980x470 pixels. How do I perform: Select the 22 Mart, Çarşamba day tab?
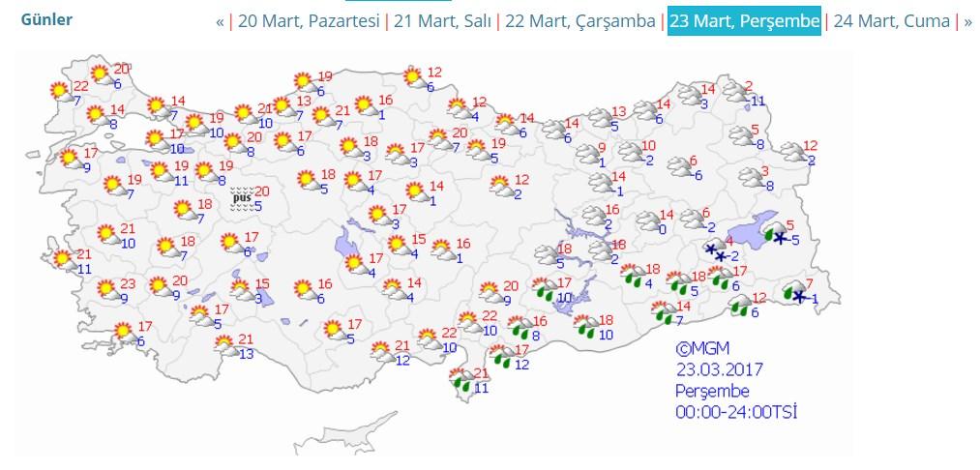point(580,21)
